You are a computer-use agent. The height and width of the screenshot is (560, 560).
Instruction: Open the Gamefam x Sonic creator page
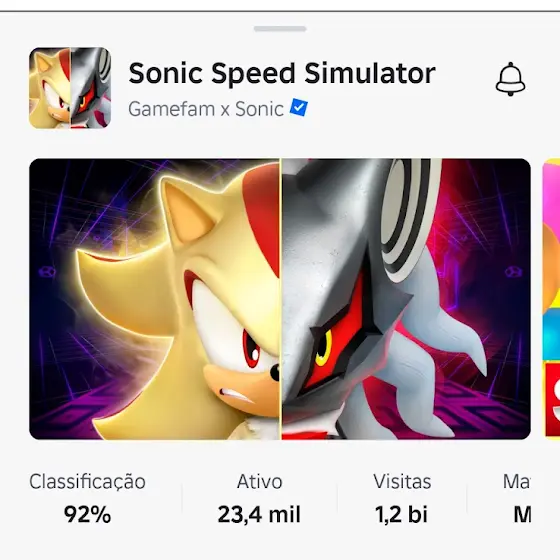pyautogui.click(x=206, y=109)
